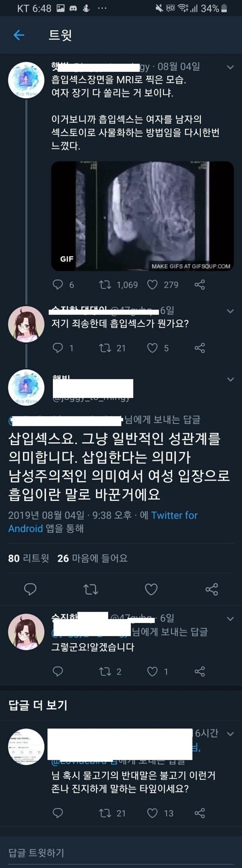Retweet the reply with 21 retweets and 5 likes

[105, 348]
